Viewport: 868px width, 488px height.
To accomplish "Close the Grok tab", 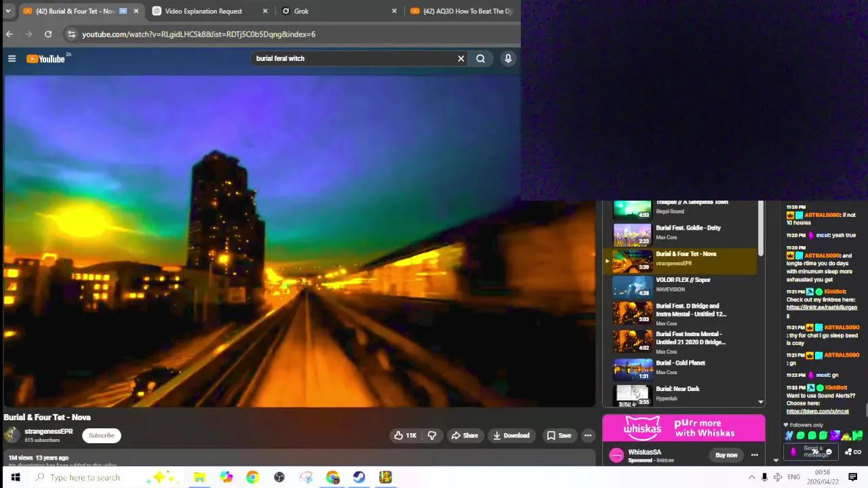I will (394, 11).
